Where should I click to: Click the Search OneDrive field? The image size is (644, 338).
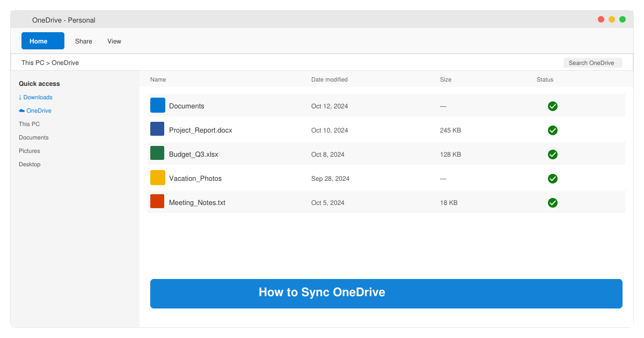click(593, 63)
